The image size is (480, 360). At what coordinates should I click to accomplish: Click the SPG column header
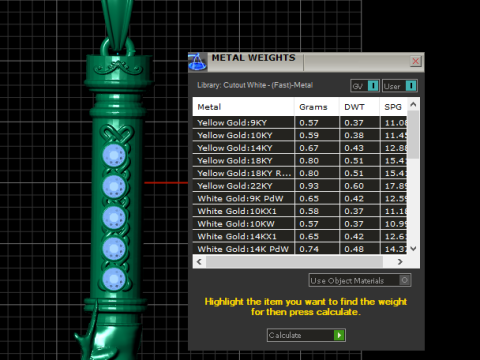(x=393, y=107)
